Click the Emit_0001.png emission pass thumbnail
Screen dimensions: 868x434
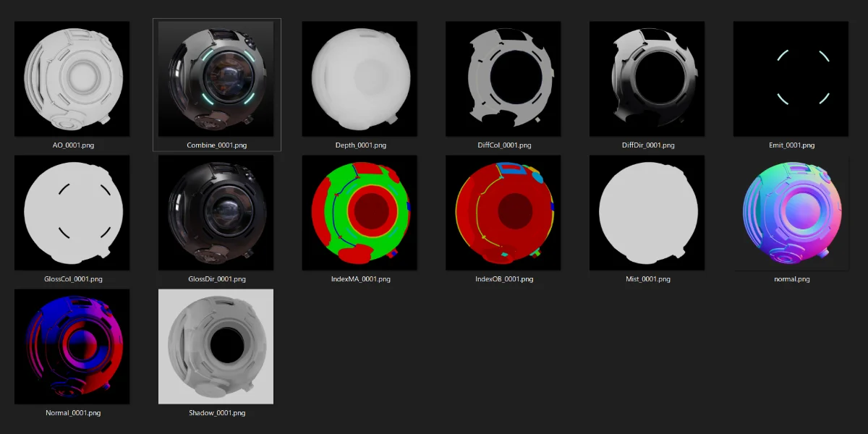tap(791, 78)
